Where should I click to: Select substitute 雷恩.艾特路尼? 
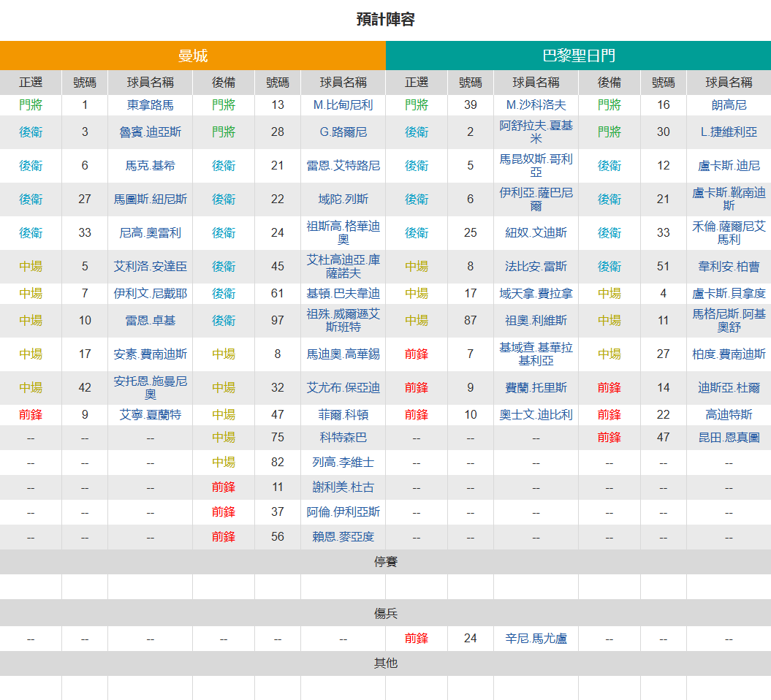343,166
